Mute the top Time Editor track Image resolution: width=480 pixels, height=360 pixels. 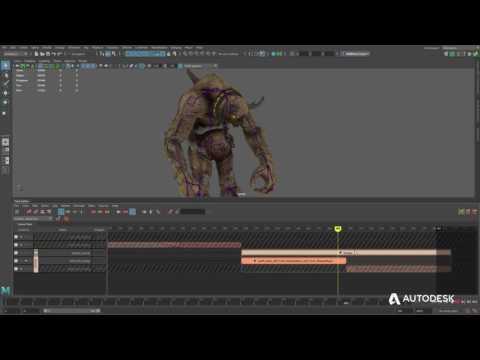point(16,237)
